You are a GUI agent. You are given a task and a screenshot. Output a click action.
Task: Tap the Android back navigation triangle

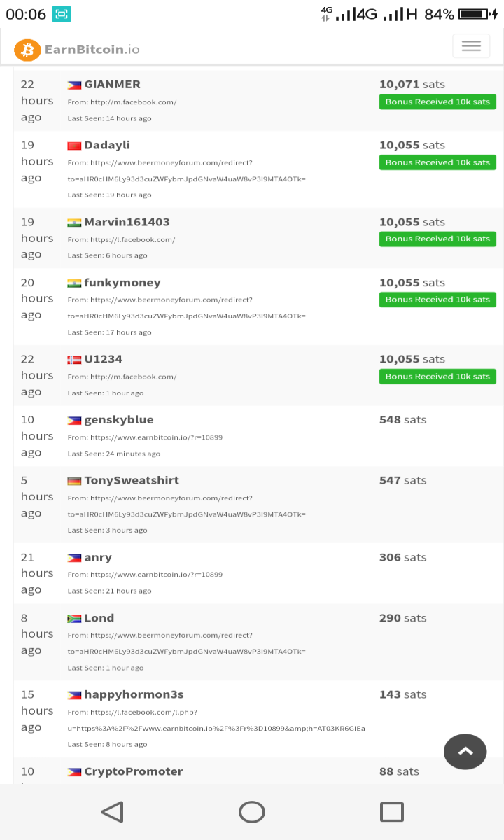[112, 812]
